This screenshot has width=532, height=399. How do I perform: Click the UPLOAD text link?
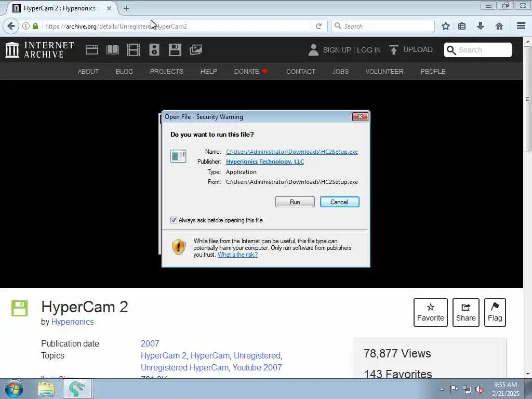click(x=418, y=49)
